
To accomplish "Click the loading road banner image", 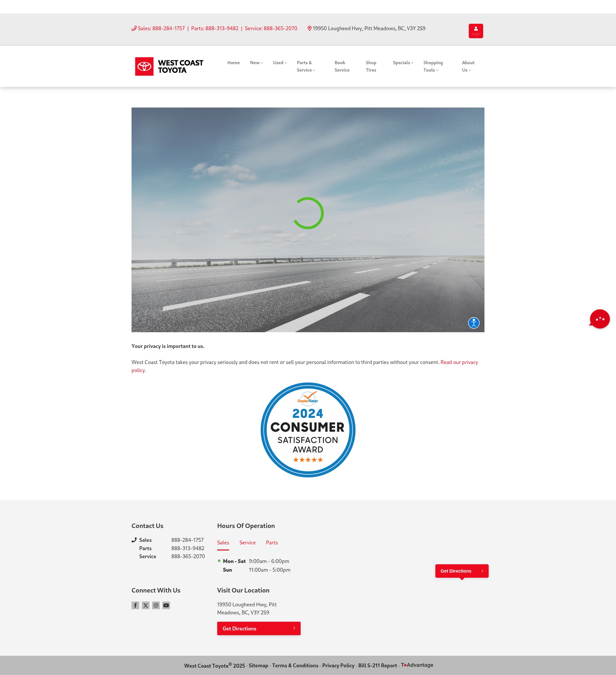I will click(308, 220).
